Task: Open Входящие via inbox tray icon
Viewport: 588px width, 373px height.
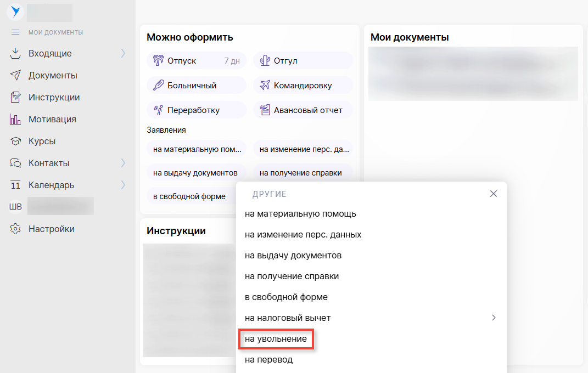Action: [x=15, y=53]
